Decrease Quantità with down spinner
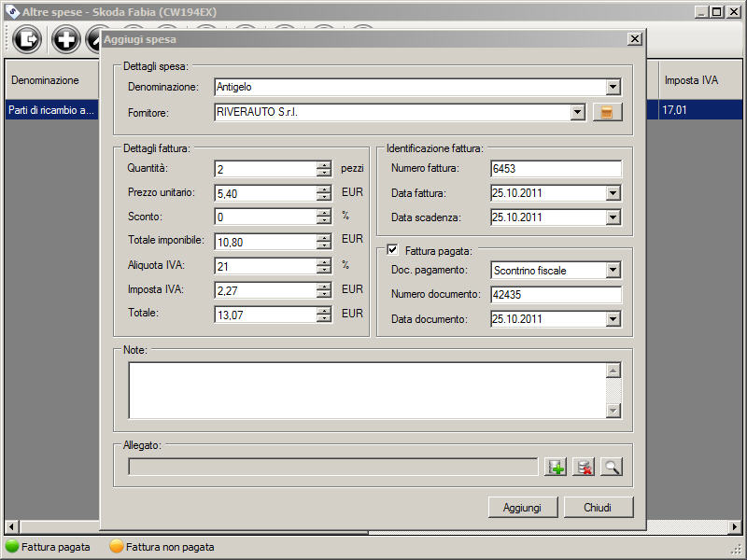Screen dimensions: 747x560 pos(324,173)
